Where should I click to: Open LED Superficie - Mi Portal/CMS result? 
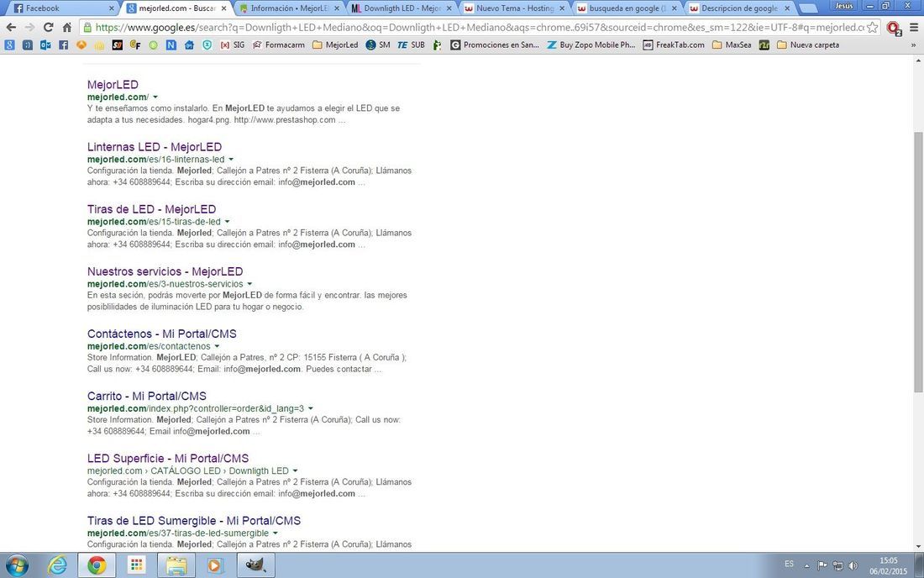tap(168, 459)
